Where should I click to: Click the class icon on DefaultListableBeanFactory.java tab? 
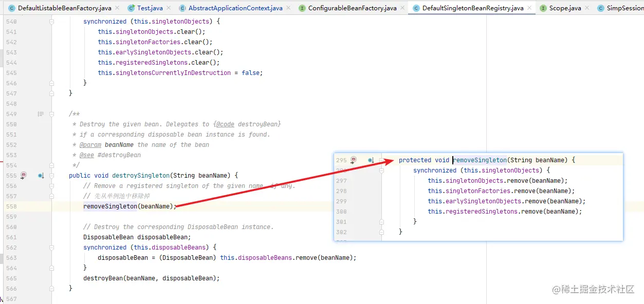coord(12,8)
